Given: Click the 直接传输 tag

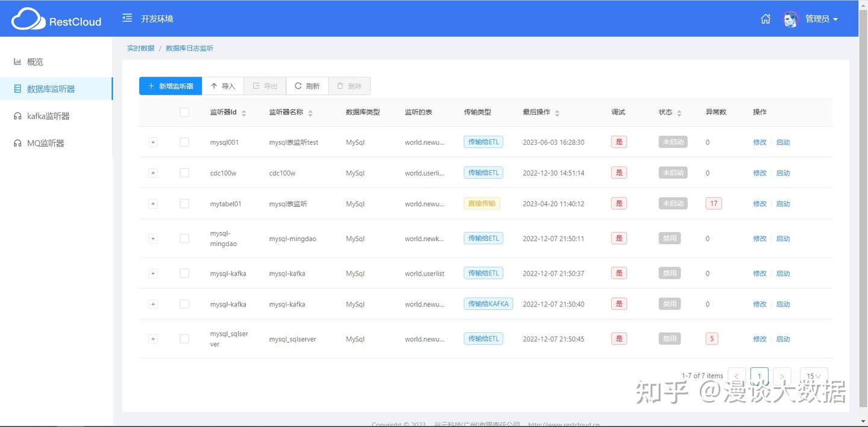Looking at the screenshot, I should click(x=482, y=203).
